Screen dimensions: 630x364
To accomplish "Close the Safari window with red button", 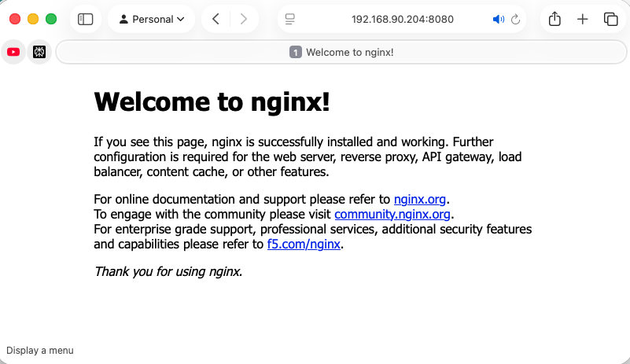I will pos(15,19).
